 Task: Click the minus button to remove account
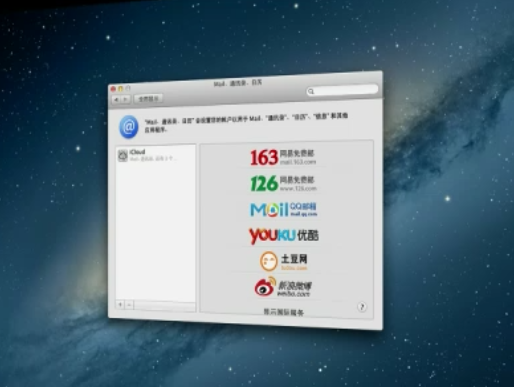(x=129, y=305)
